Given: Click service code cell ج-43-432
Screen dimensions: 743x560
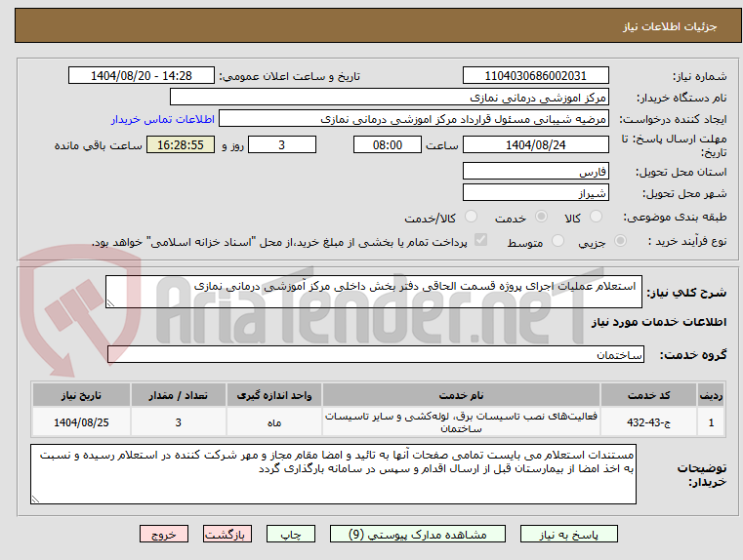Looking at the screenshot, I should (648, 421).
